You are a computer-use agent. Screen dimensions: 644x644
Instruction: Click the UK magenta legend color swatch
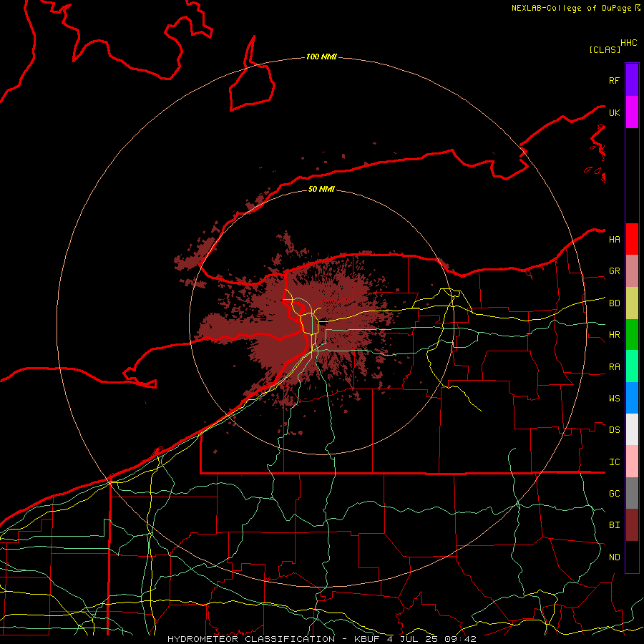[x=632, y=112]
